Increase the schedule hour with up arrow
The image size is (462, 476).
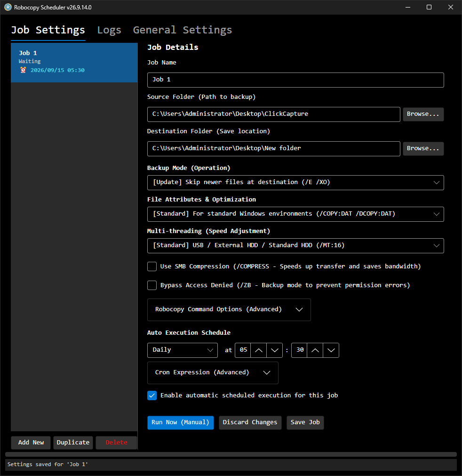[258, 350]
